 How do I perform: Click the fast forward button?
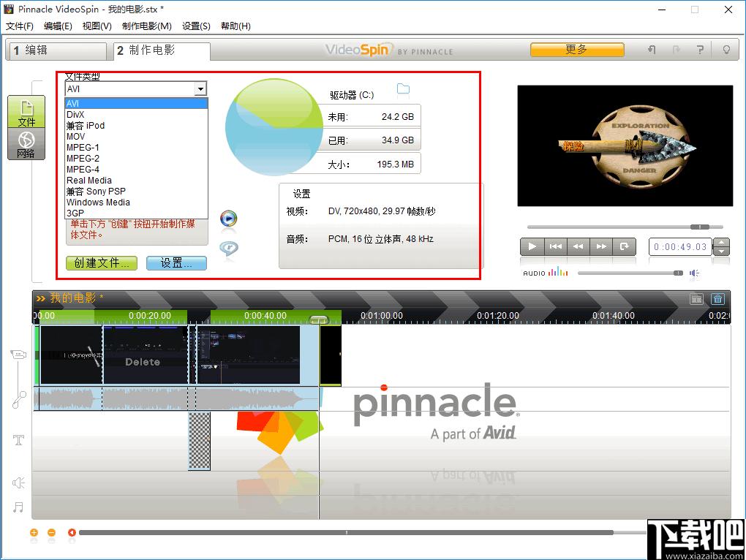[x=601, y=246]
